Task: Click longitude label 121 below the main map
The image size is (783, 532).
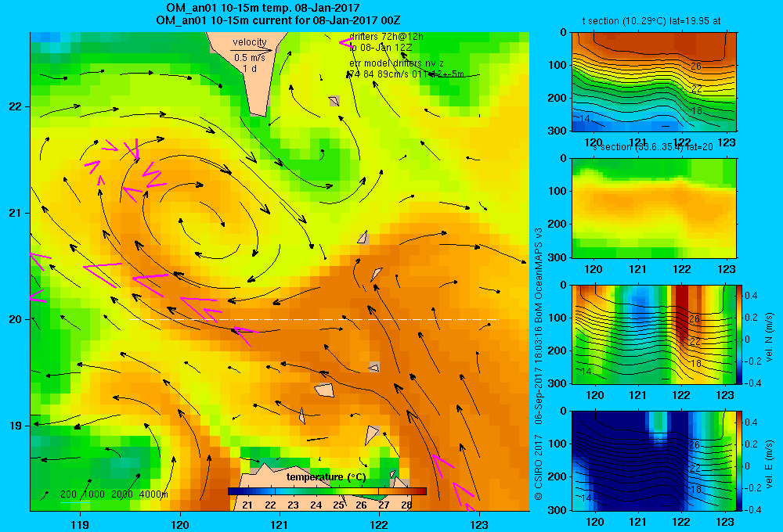Action: click(x=280, y=524)
